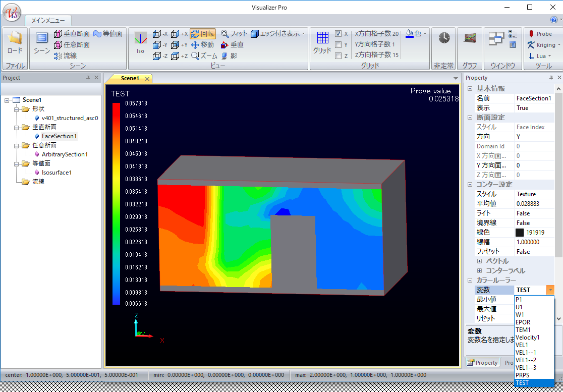Select Isosurface1 in the Project tree

57,173
